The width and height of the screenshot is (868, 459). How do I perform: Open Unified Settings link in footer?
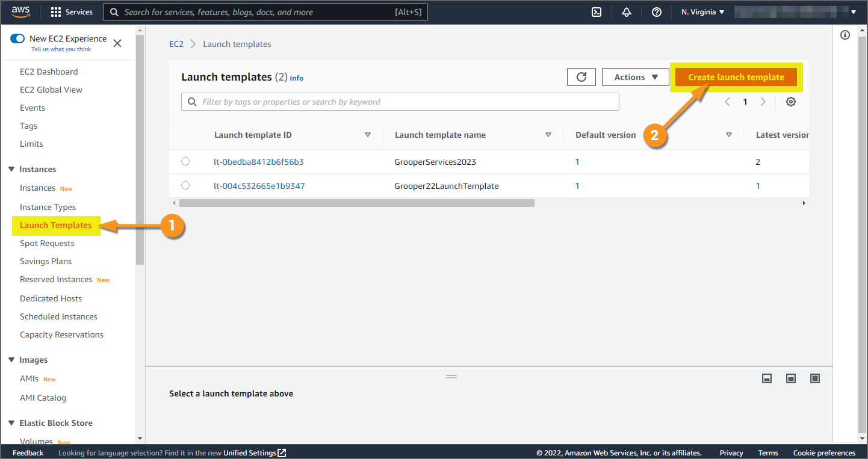[x=255, y=453]
